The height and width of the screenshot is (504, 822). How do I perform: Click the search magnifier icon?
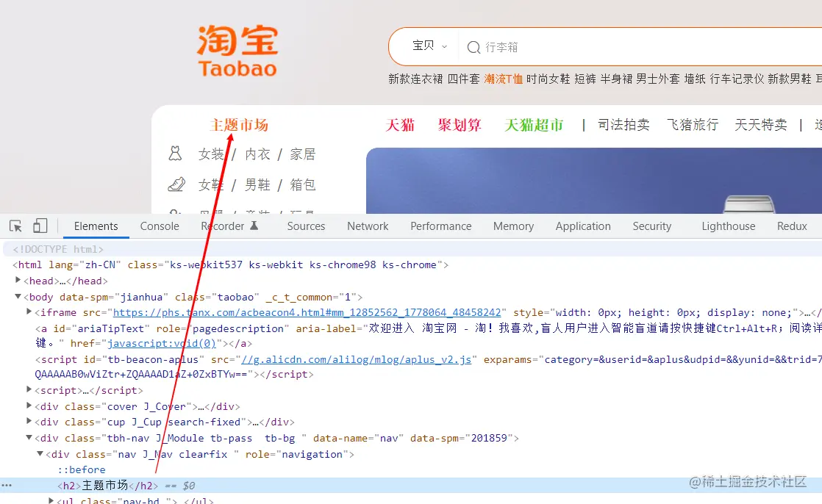(x=473, y=47)
